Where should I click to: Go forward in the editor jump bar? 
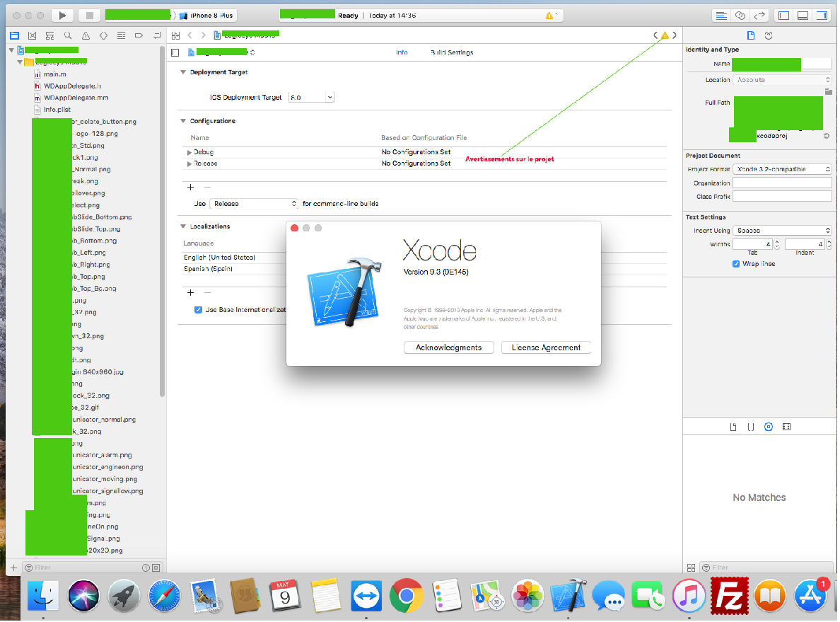(203, 35)
